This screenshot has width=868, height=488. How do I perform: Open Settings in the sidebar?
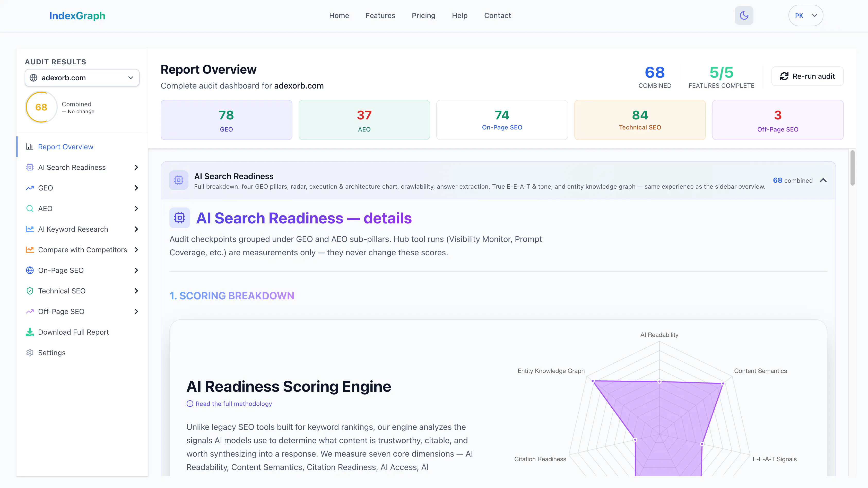52,353
